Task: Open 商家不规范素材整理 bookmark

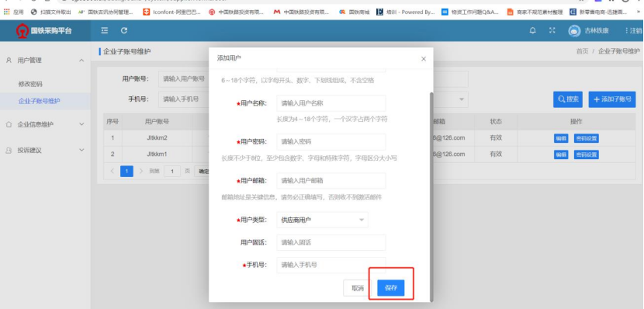Action: click(535, 12)
